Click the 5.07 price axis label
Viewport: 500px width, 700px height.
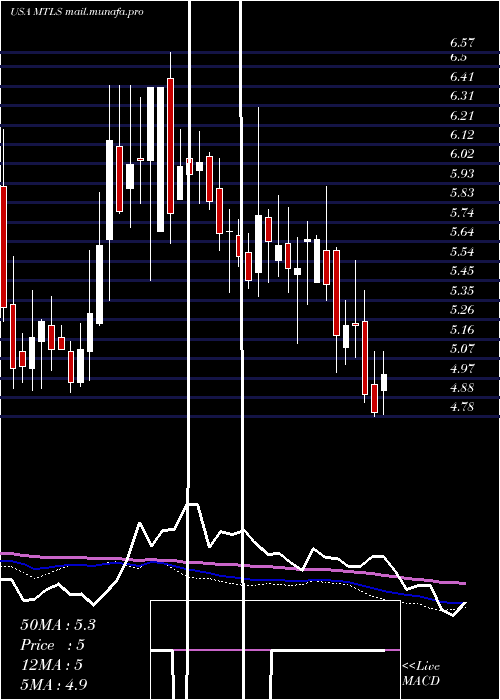462,349
